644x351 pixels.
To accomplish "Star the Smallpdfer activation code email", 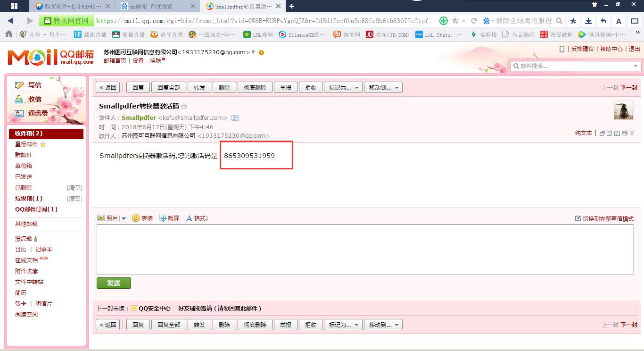I will 184,107.
